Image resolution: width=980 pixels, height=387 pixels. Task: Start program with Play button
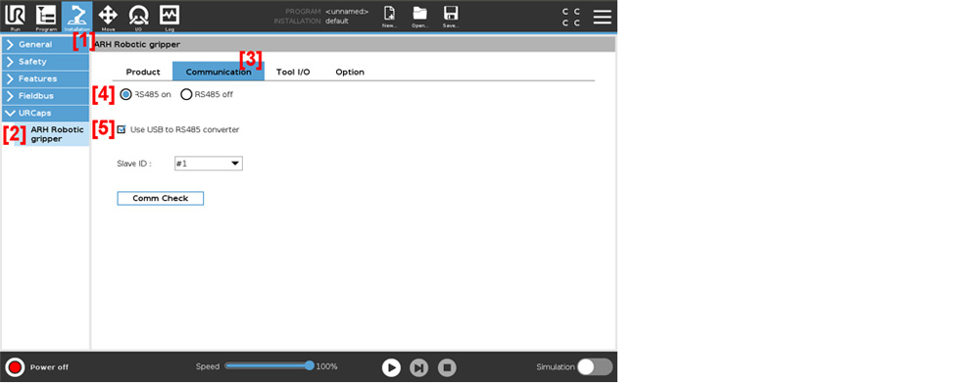point(391,367)
